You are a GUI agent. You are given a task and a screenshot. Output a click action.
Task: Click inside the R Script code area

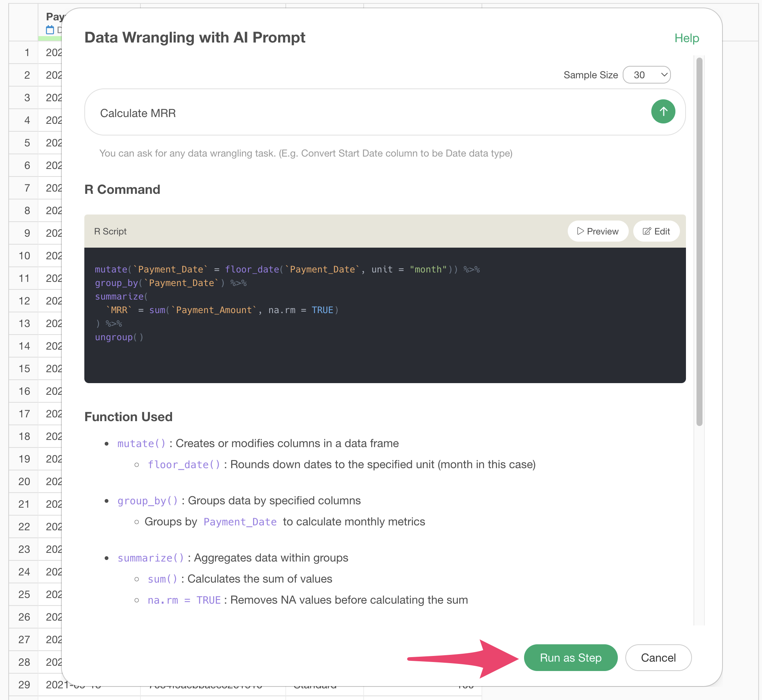coord(385,315)
